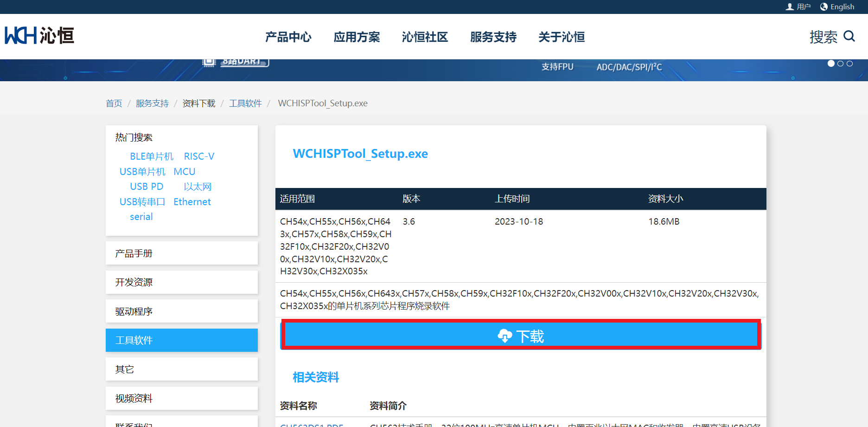Click the BLE单片机 hot search tag
The width and height of the screenshot is (868, 427).
point(152,156)
